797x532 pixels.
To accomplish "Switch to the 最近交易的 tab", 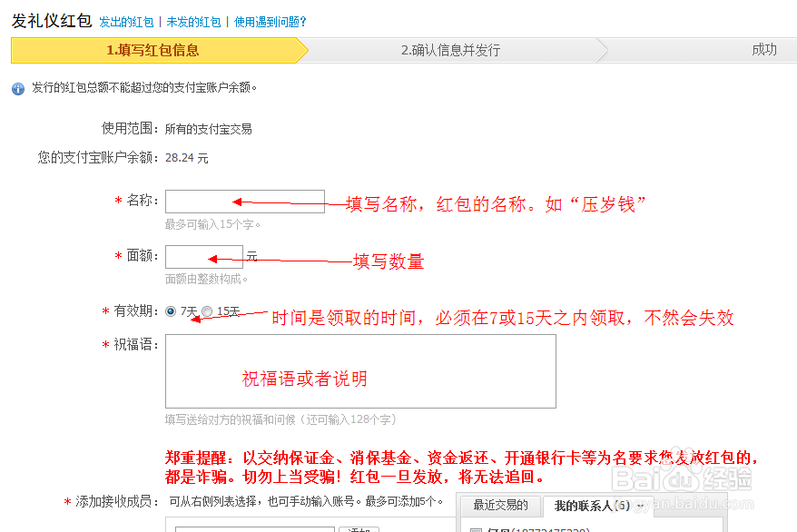I will click(x=499, y=506).
